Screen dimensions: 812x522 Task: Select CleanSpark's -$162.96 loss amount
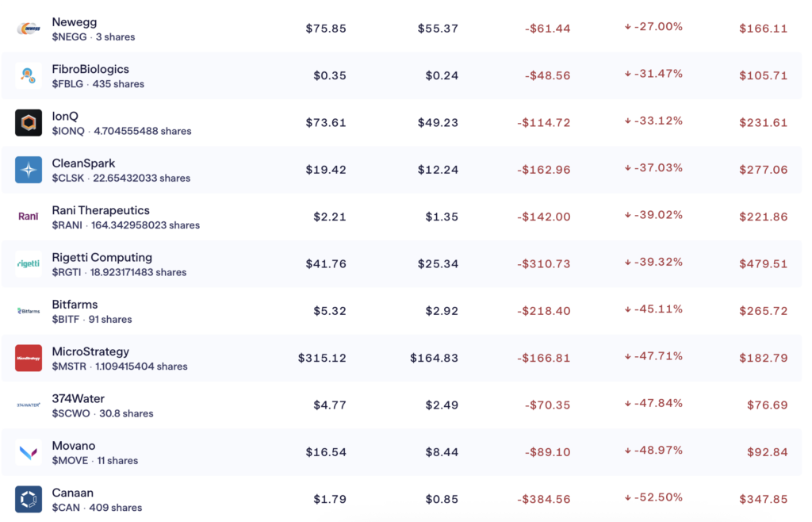point(543,170)
